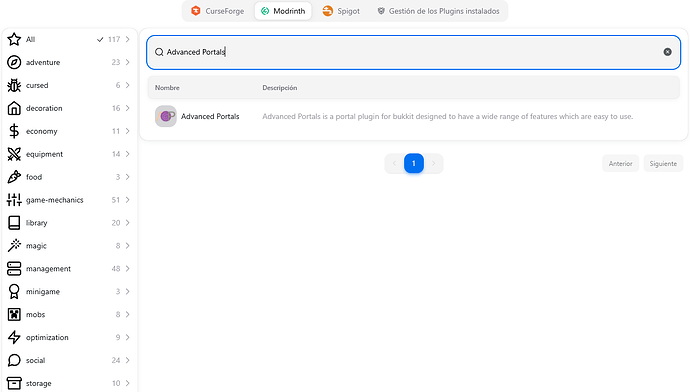The width and height of the screenshot is (690, 392).
Task: Click the CurseForge anvil icon
Action: [x=196, y=11]
